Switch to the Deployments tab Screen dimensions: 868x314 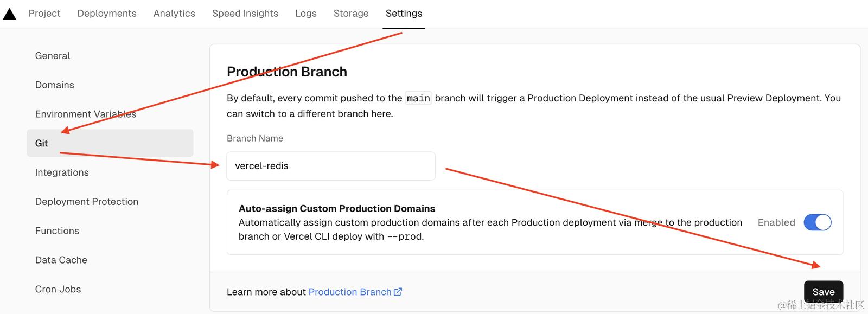pos(107,14)
